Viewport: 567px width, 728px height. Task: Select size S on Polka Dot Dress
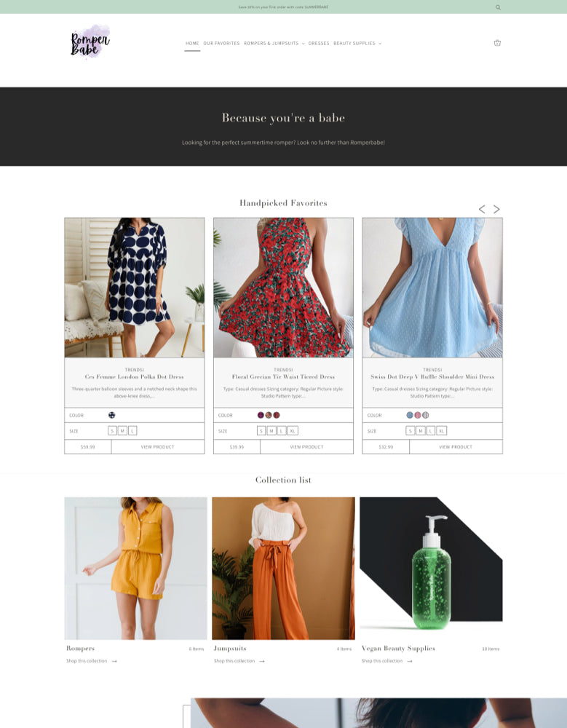coord(112,431)
